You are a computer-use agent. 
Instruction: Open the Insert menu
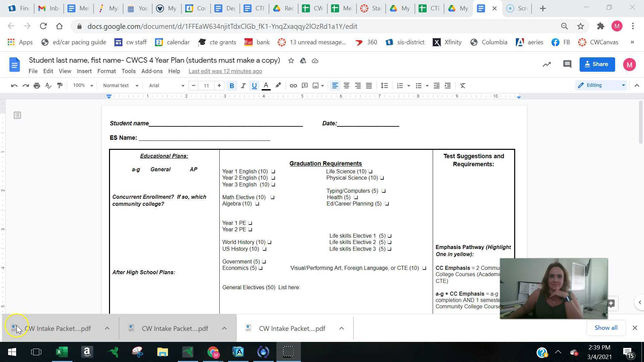point(84,71)
